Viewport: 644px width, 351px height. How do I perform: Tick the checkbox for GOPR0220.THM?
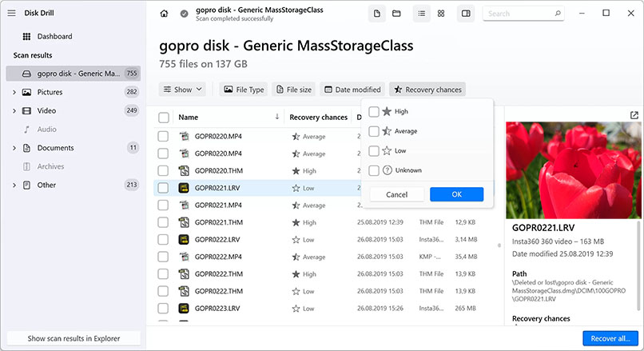(x=163, y=171)
